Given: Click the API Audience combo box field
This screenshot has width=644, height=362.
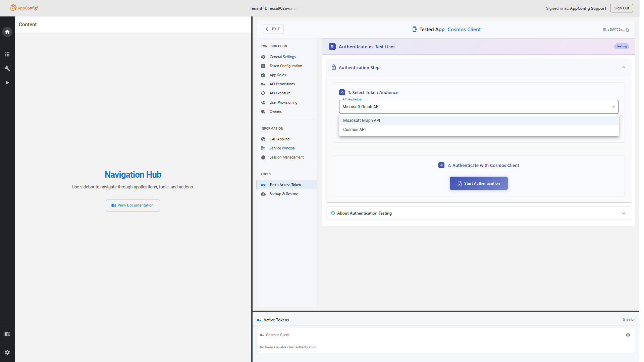Looking at the screenshot, I should coord(479,107).
